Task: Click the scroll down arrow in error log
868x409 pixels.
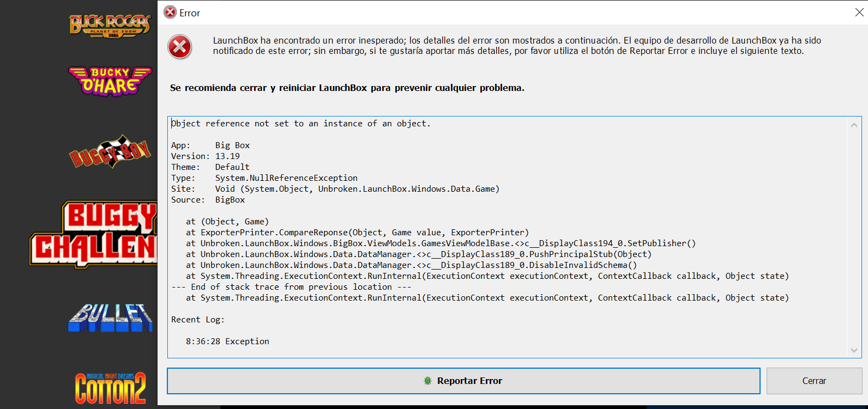Action: pos(854,350)
